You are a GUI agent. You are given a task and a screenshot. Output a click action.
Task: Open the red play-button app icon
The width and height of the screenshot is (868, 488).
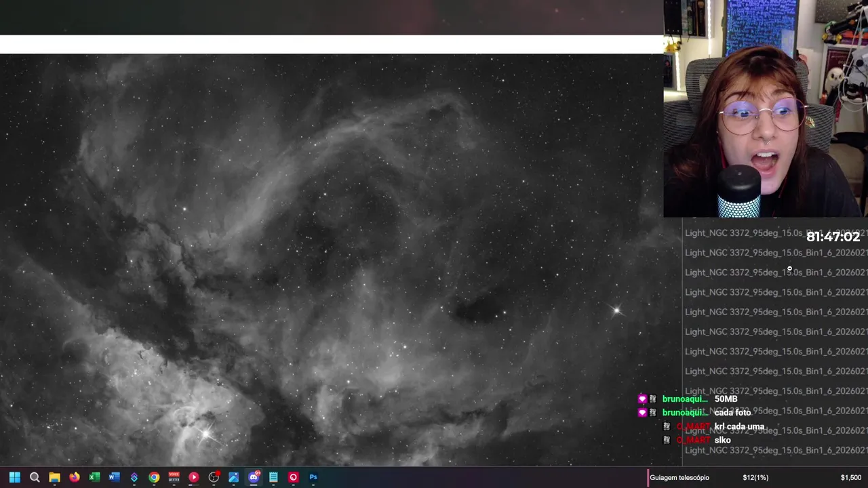coord(194,477)
